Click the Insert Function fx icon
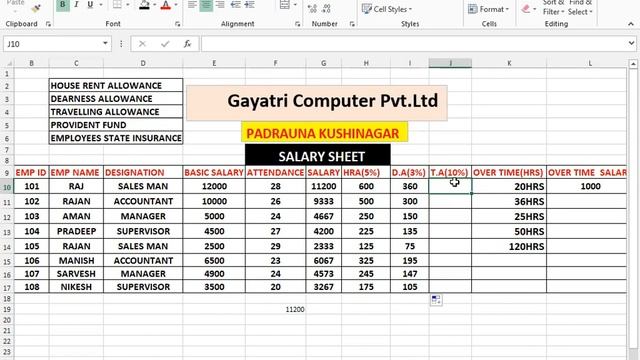 187,44
